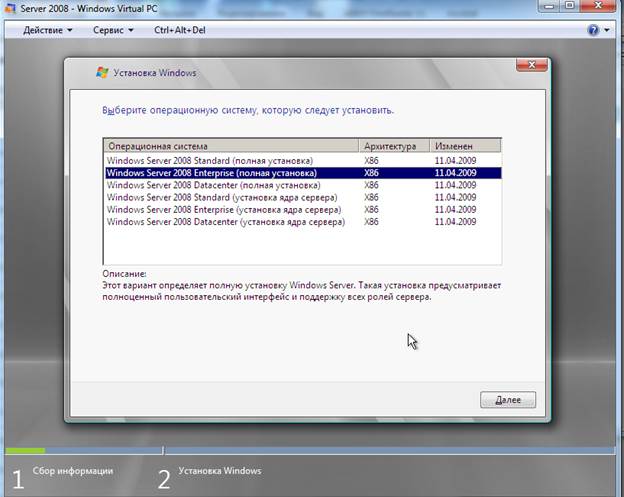Click the Windows flag icon in setup dialog

pyautogui.click(x=102, y=72)
